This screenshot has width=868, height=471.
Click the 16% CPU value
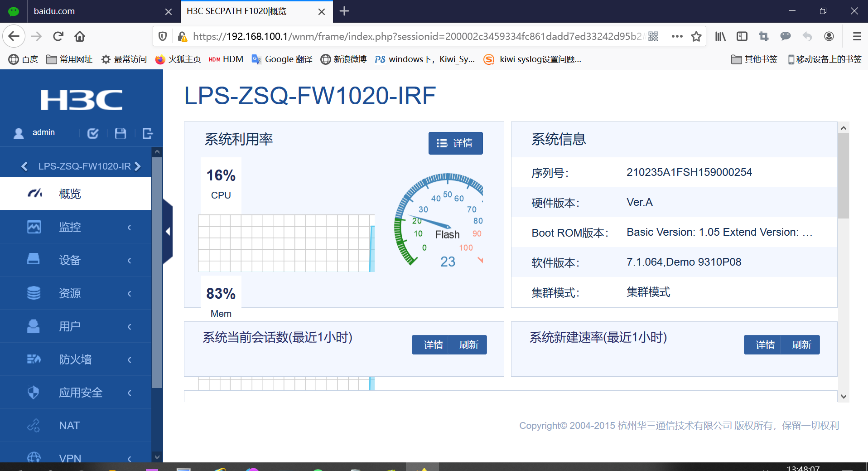(221, 175)
